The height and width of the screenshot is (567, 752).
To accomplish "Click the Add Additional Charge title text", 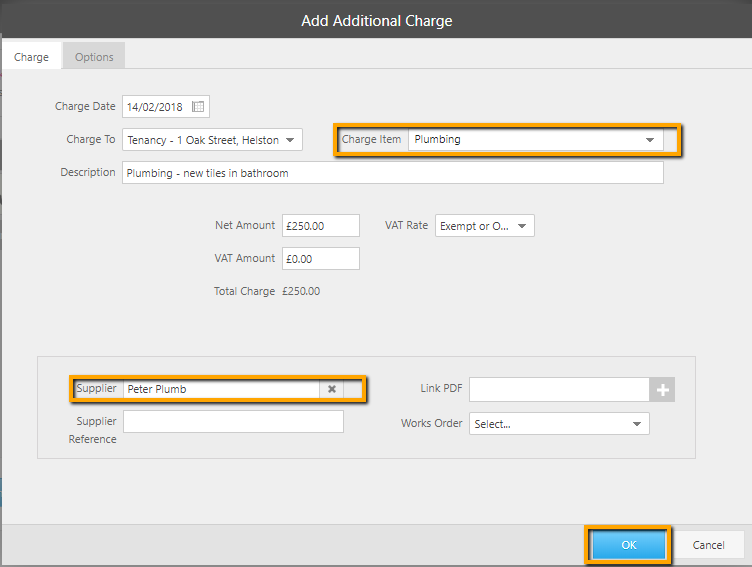I will (376, 21).
